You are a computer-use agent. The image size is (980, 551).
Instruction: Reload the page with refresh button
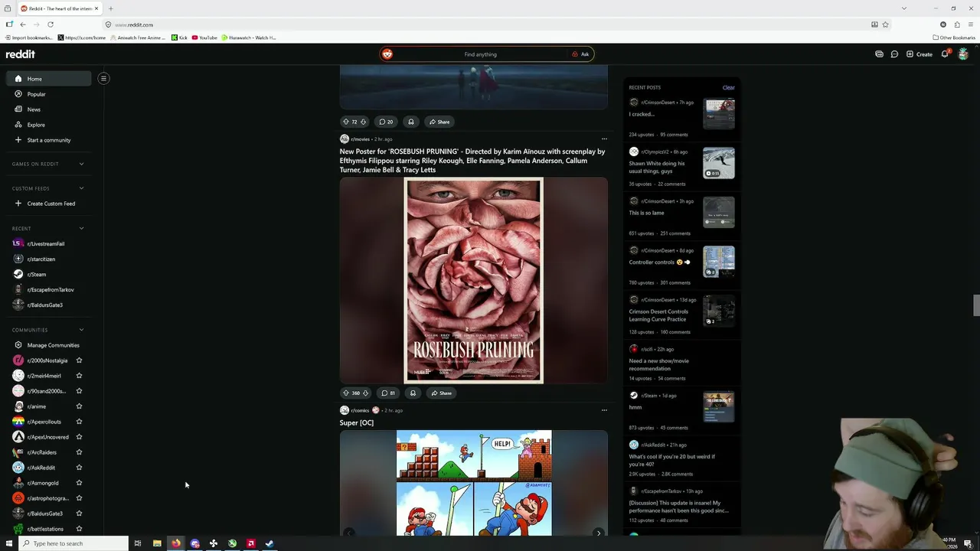coord(51,24)
